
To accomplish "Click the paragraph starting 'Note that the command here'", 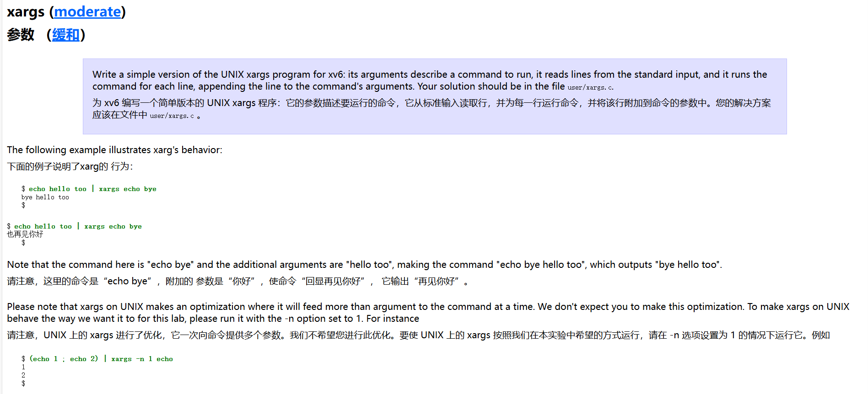I will click(364, 265).
